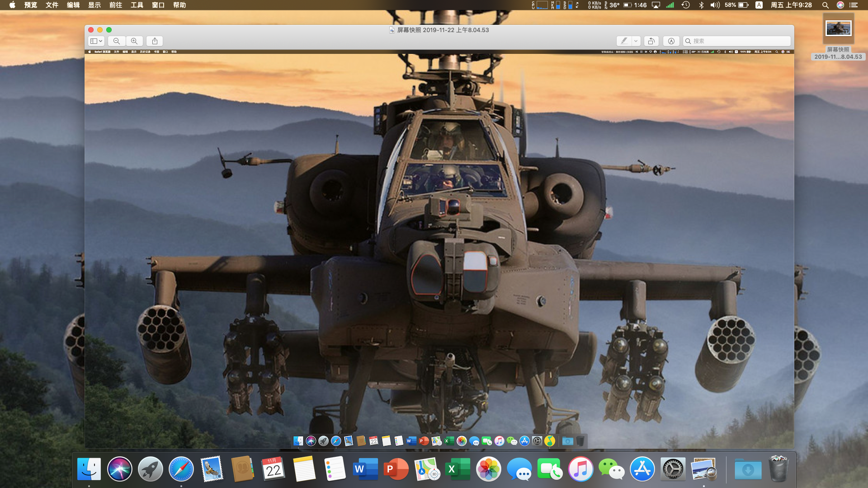Open the 预览 application menu

(x=31, y=5)
